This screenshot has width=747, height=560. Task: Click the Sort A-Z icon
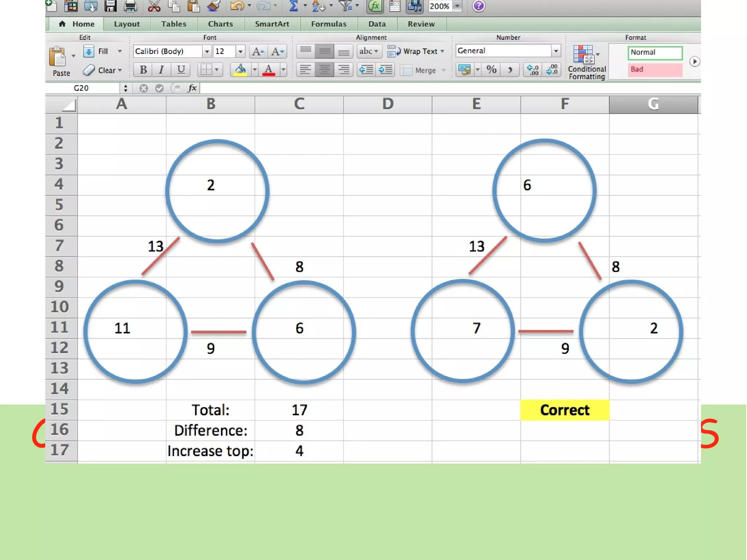click(x=319, y=6)
